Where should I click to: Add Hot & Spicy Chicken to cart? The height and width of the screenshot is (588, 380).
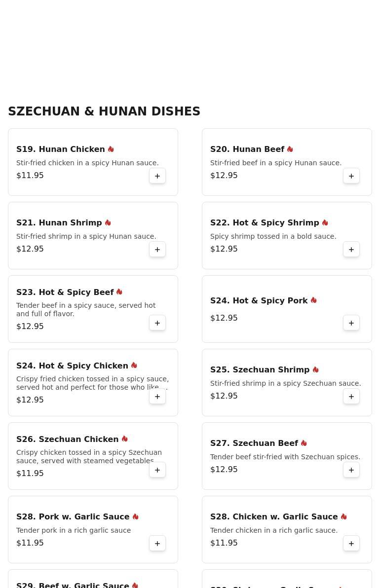(157, 397)
